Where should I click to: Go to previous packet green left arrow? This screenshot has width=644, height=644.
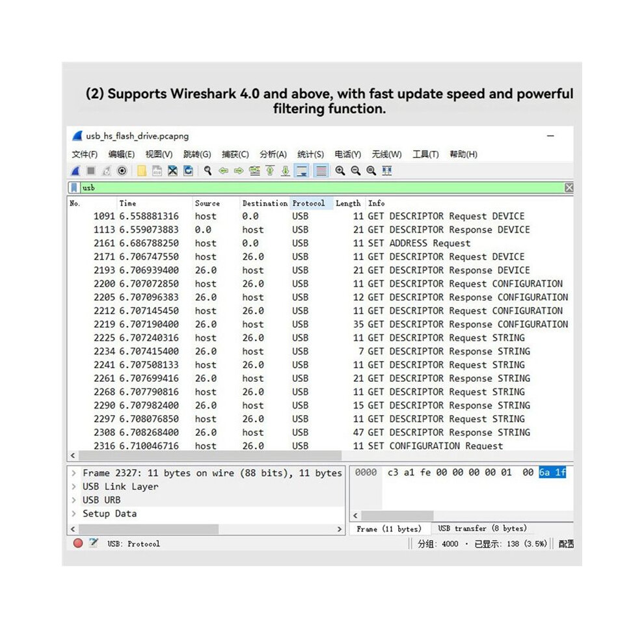click(223, 171)
